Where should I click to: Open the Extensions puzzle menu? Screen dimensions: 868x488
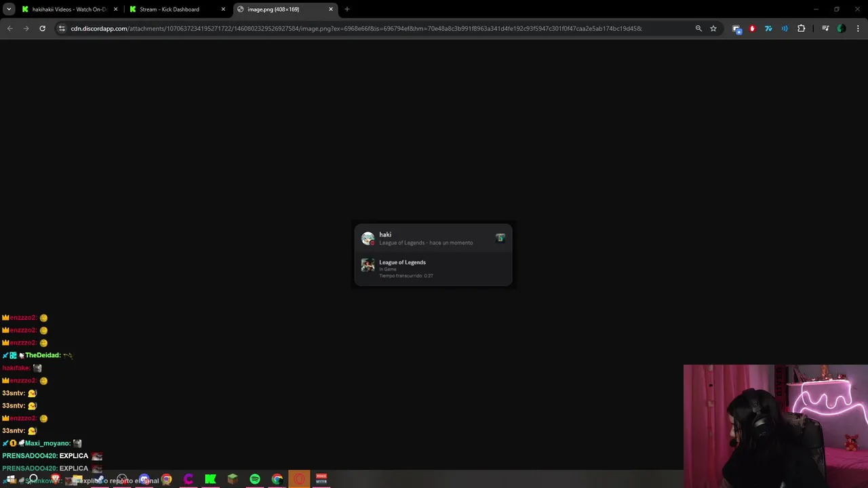[802, 28]
